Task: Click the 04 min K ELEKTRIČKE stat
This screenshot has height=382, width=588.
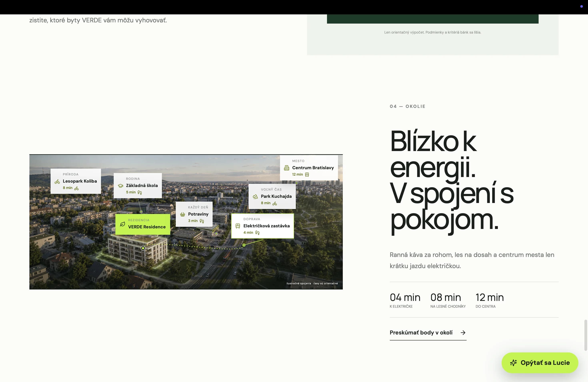Action: [x=405, y=300]
